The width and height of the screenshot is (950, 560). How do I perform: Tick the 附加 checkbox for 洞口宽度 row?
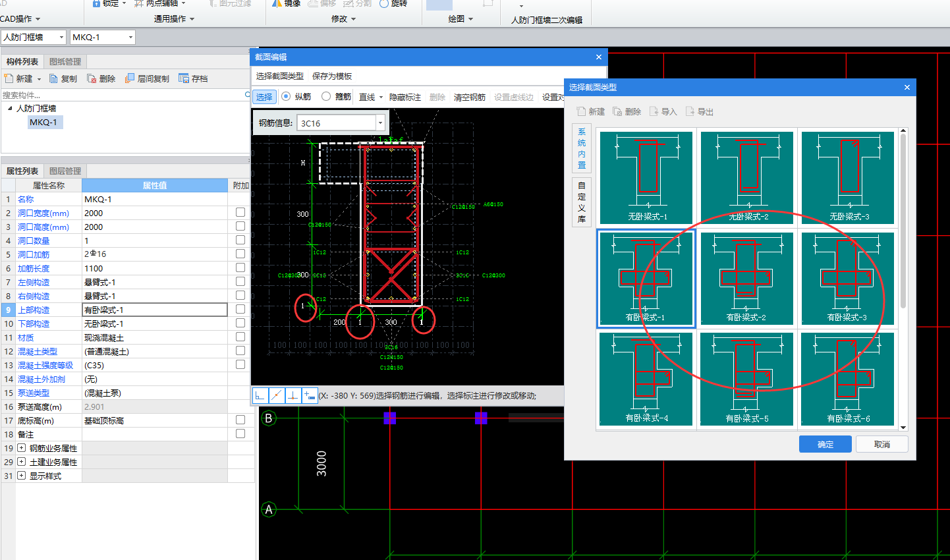[240, 212]
